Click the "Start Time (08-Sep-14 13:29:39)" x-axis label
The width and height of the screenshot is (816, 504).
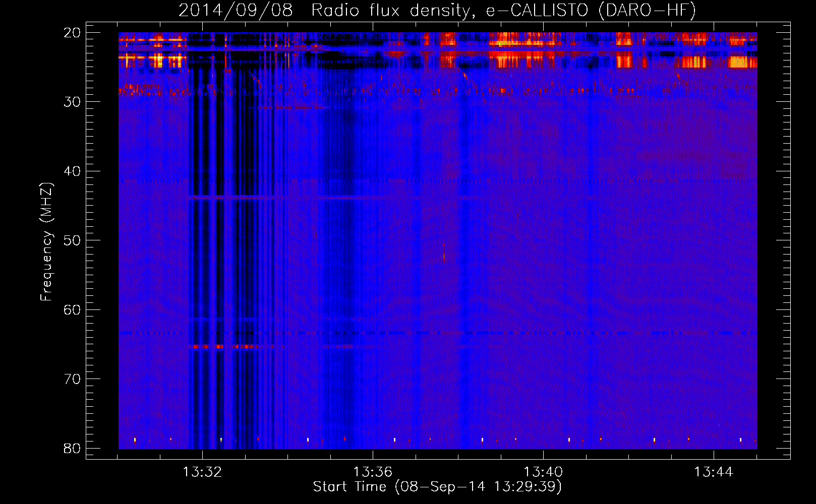click(437, 487)
